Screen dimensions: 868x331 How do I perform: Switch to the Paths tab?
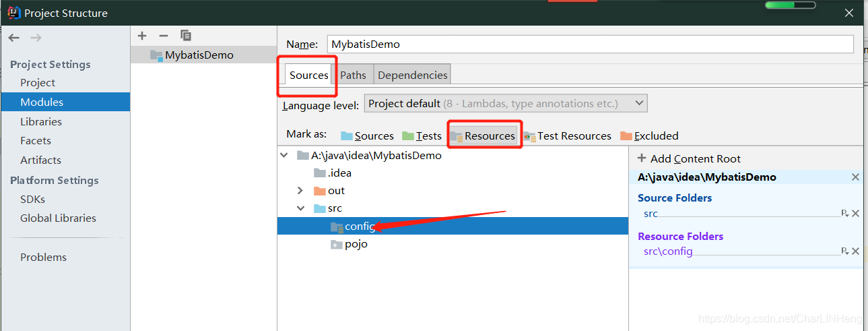click(353, 75)
